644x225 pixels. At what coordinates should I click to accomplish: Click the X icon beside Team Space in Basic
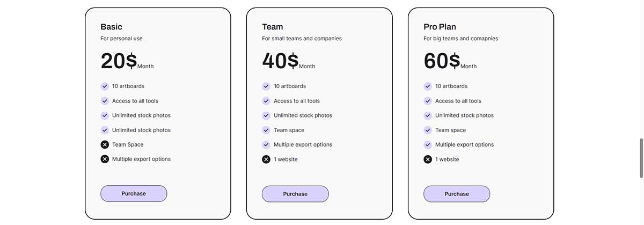pos(105,144)
